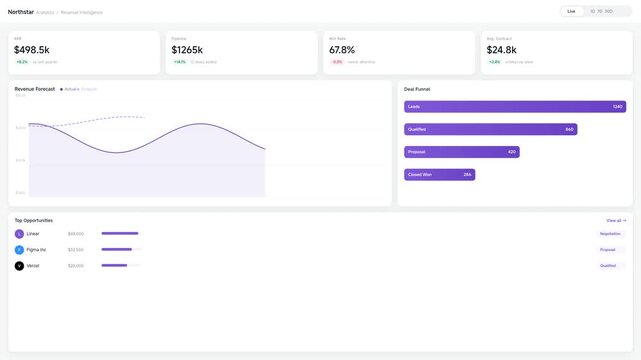The height and width of the screenshot is (360, 641).
Task: Click the Proposal stage badge for Figma Inc
Action: point(610,250)
